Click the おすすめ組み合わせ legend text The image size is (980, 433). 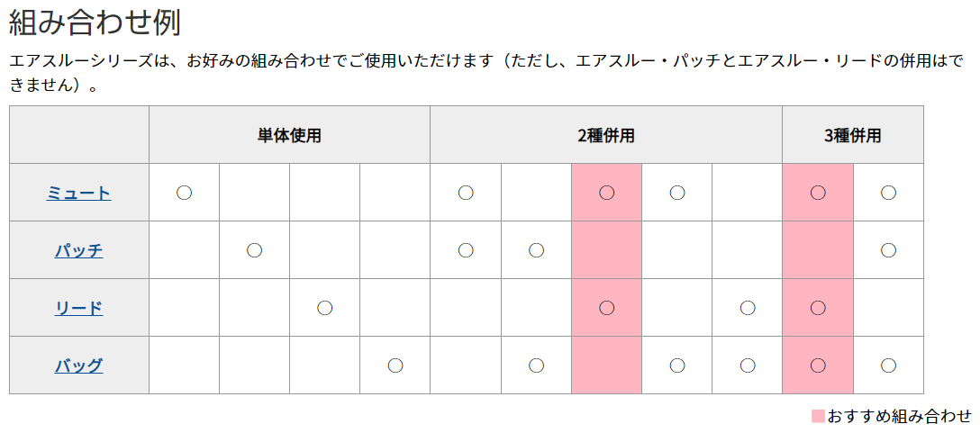point(899,416)
